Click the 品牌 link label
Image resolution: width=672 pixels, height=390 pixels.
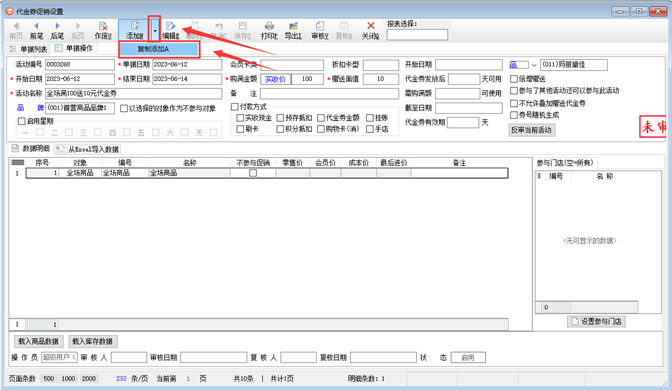pyautogui.click(x=30, y=108)
